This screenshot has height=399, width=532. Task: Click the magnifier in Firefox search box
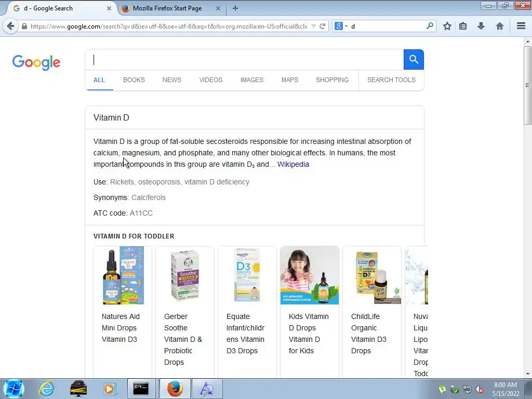pos(430,26)
